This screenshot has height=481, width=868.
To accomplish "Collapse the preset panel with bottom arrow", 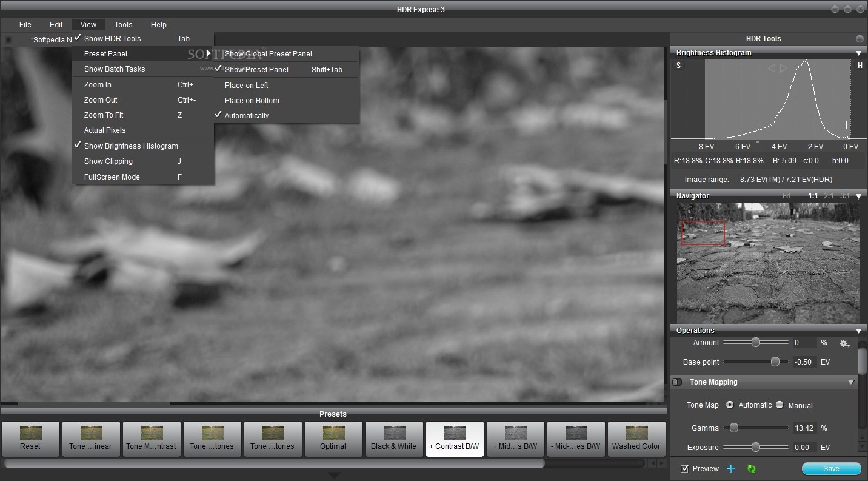I will click(334, 475).
